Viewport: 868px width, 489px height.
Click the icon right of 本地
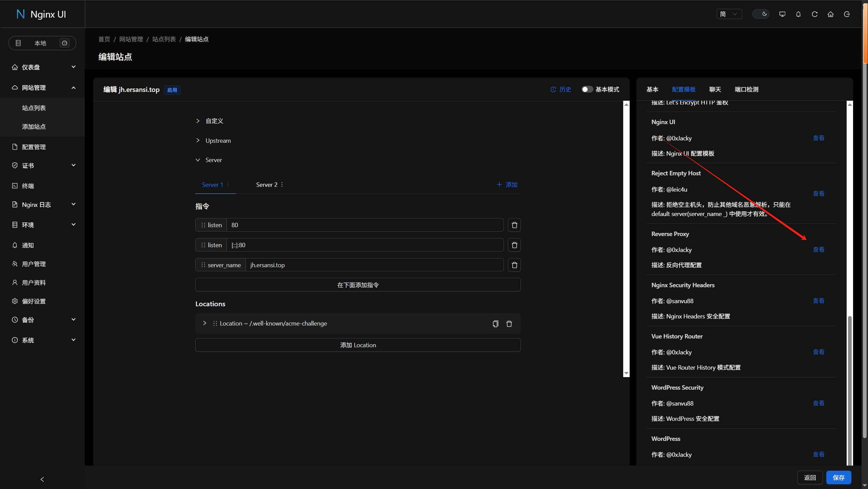tap(64, 43)
